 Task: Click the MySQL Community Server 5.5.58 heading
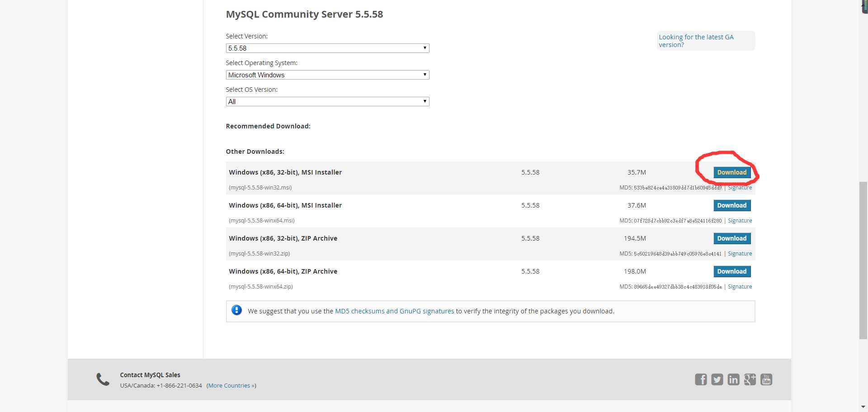pyautogui.click(x=304, y=14)
